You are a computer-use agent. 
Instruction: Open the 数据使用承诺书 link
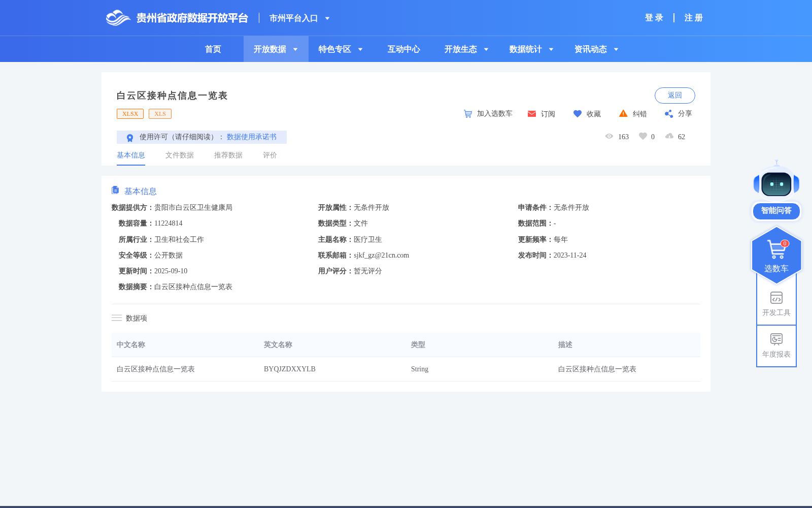(252, 137)
